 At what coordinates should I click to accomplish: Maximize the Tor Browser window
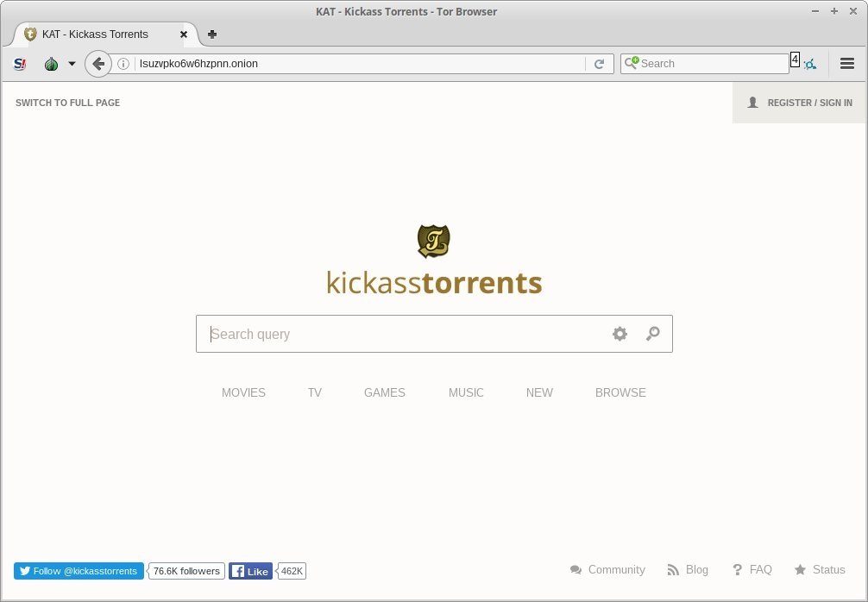pos(834,11)
